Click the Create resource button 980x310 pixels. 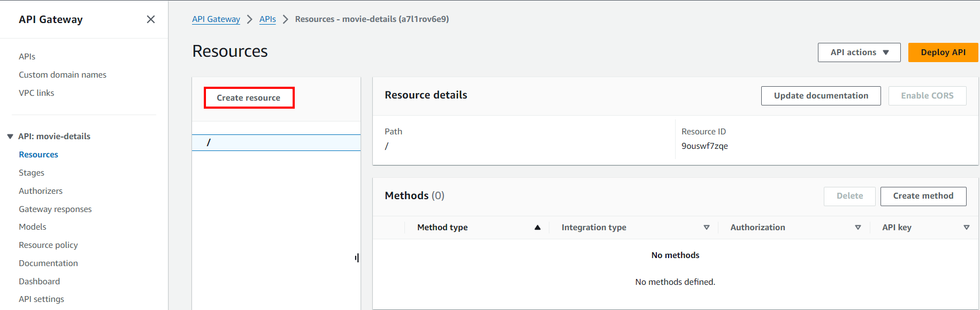249,98
